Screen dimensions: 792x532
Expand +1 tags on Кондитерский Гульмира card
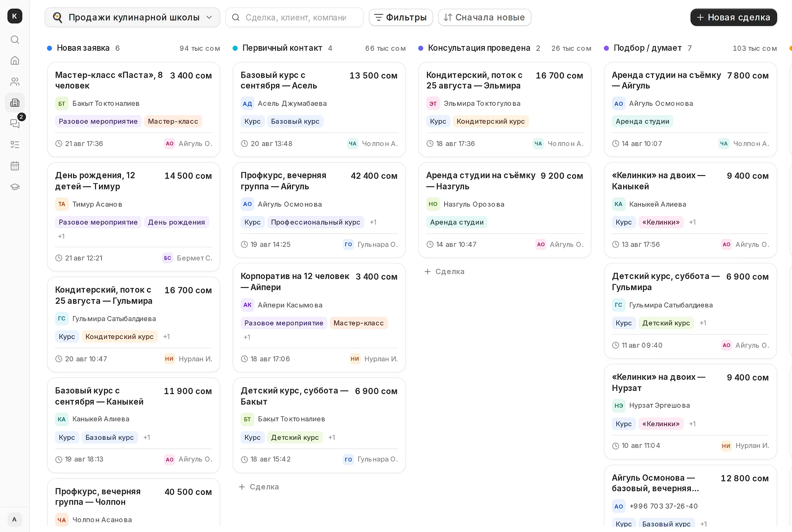click(167, 337)
